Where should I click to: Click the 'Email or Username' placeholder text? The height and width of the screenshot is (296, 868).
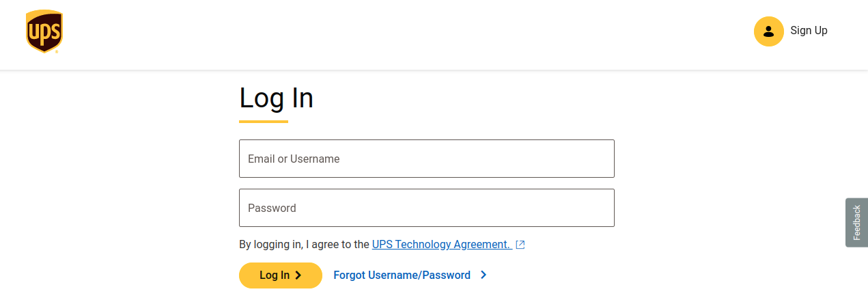[x=294, y=159]
